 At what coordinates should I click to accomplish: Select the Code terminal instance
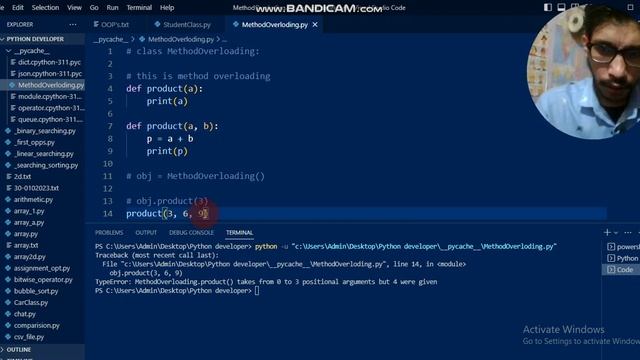click(x=621, y=269)
